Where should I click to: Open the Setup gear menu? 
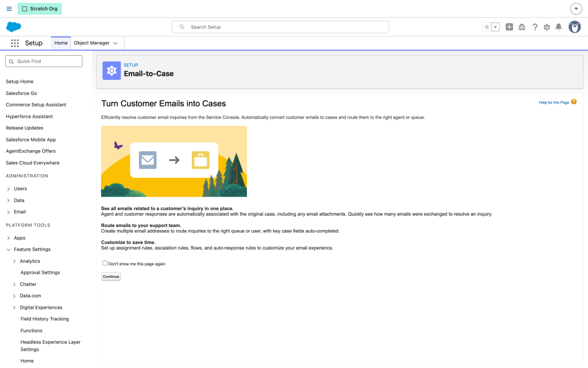point(547,27)
